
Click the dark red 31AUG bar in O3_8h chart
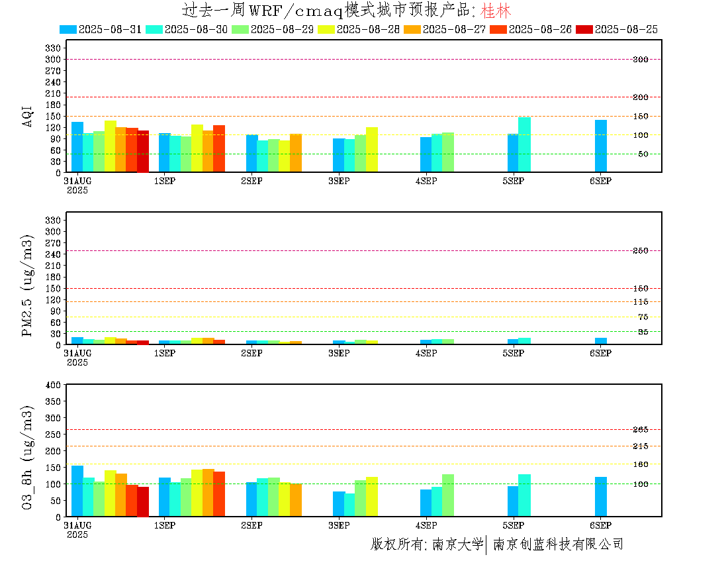(x=143, y=501)
